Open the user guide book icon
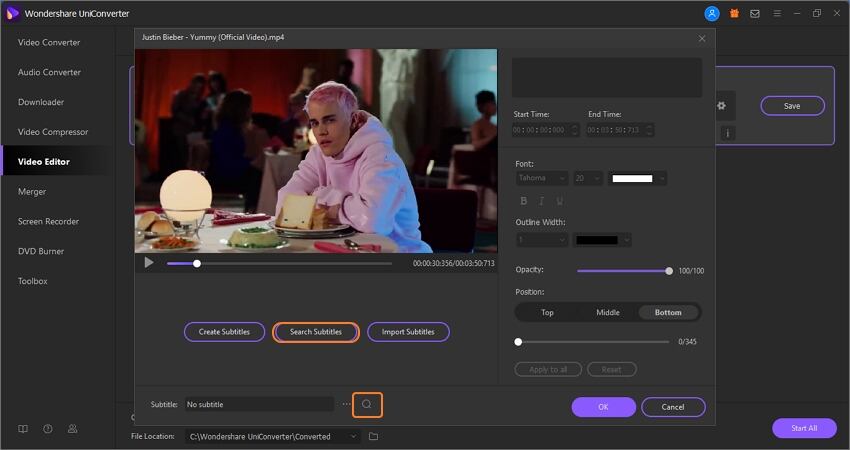The width and height of the screenshot is (850, 450). click(23, 429)
